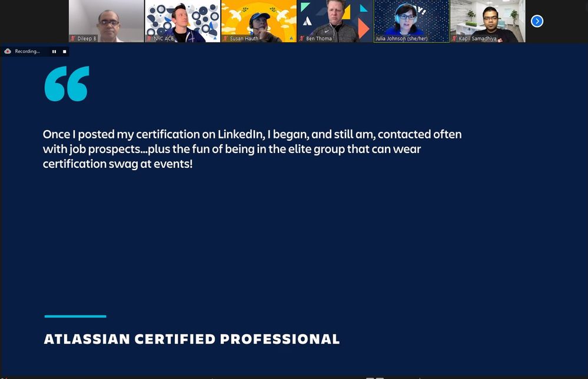Click muted mic icon beside Dileep B

(x=73, y=38)
